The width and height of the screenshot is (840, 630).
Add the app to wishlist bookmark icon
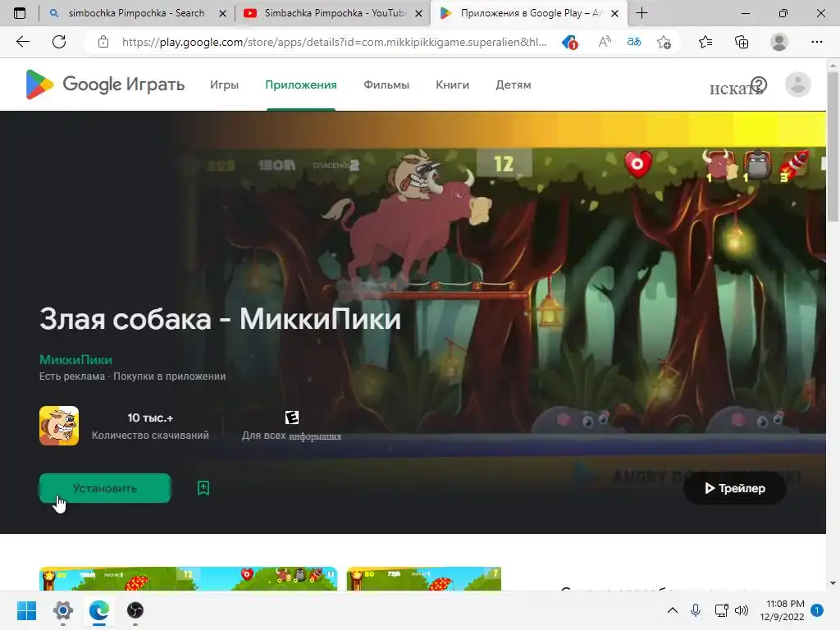203,488
